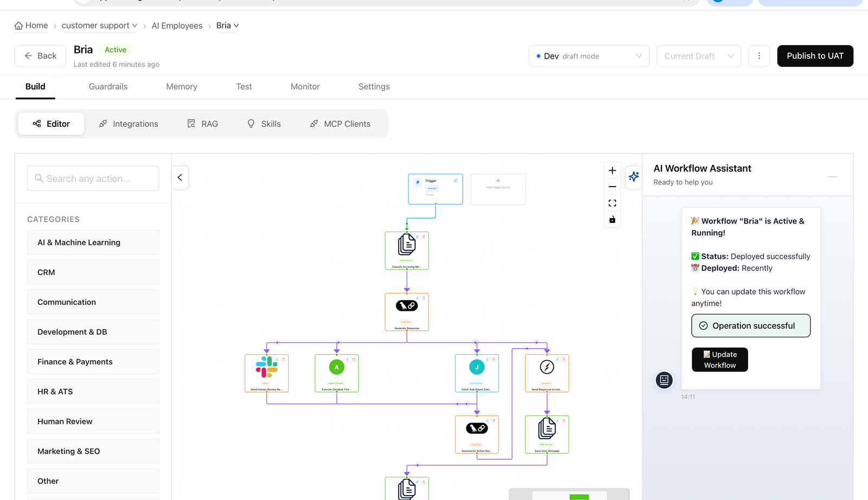
Task: Open the Skills sub-tab
Action: (x=264, y=124)
